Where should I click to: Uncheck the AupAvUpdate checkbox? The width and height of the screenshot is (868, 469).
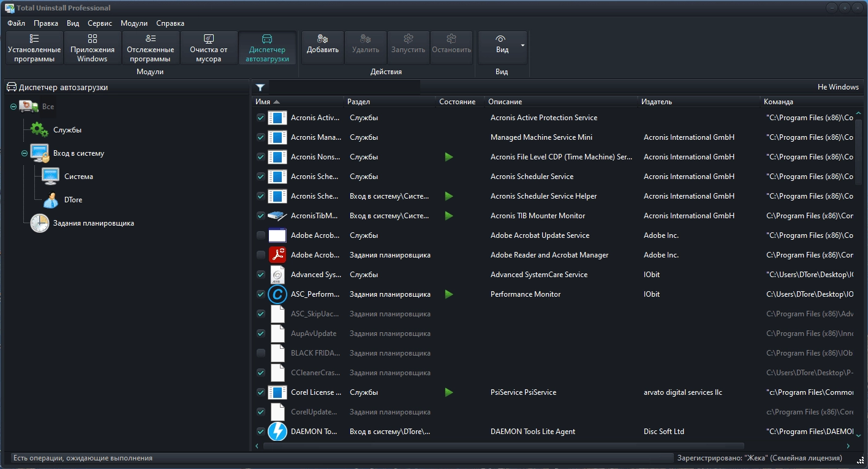(260, 334)
